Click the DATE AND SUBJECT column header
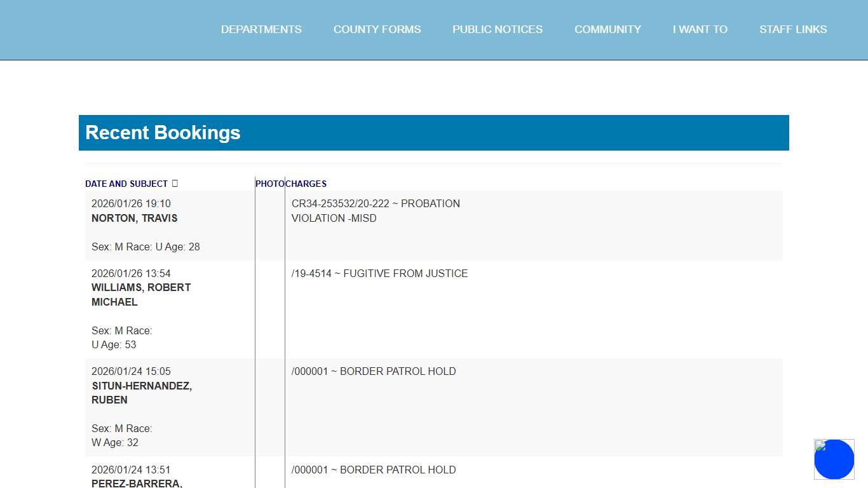Image resolution: width=868 pixels, height=488 pixels. [x=126, y=184]
